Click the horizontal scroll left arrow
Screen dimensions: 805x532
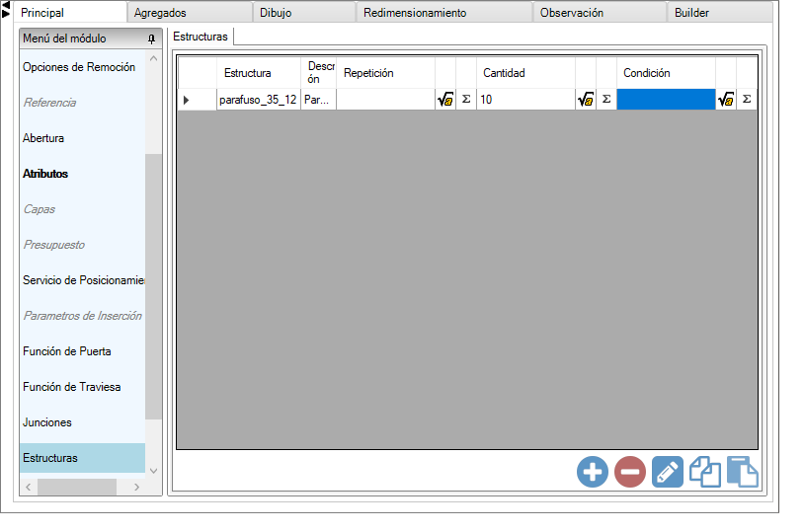click(x=29, y=487)
